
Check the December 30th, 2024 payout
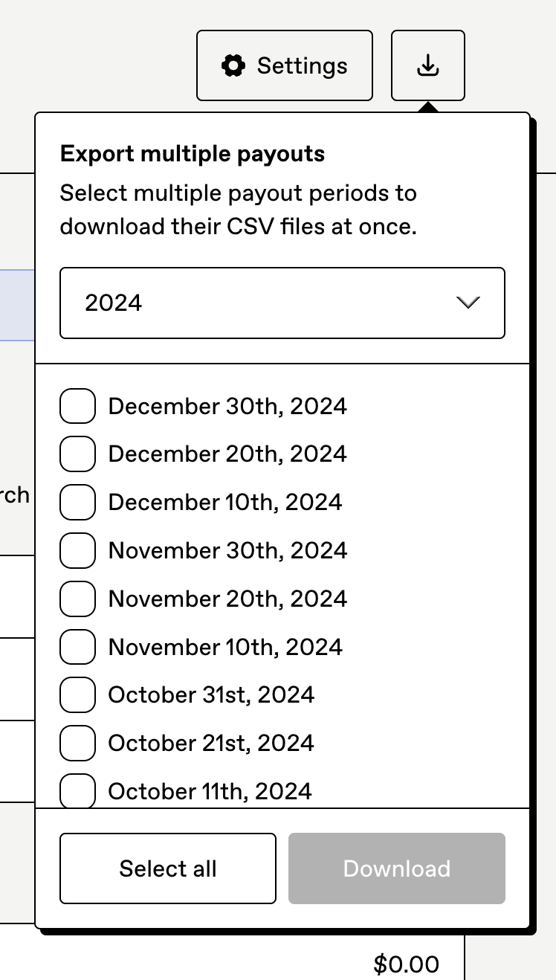point(77,406)
